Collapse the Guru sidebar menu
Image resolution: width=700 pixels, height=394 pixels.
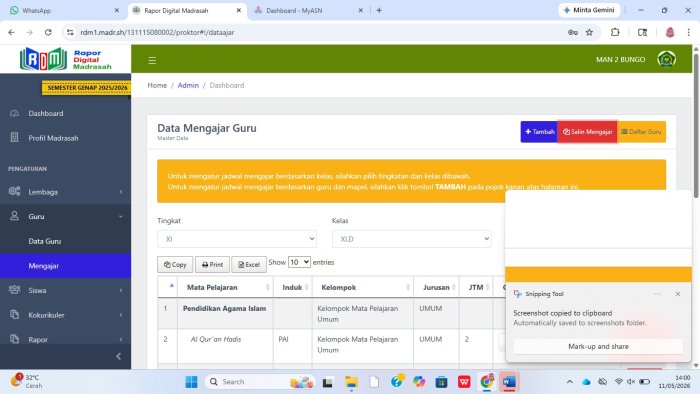[66, 216]
